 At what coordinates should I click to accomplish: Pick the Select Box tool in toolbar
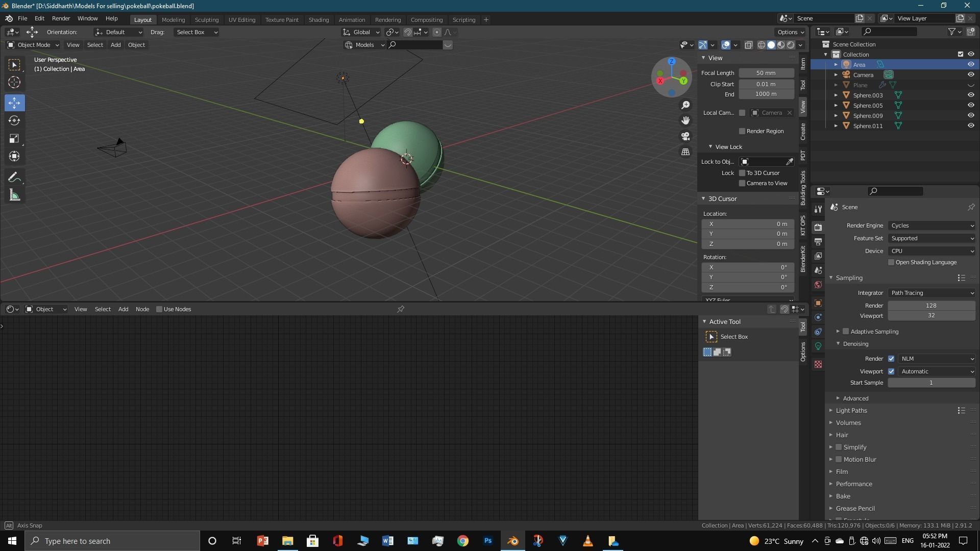(14, 65)
